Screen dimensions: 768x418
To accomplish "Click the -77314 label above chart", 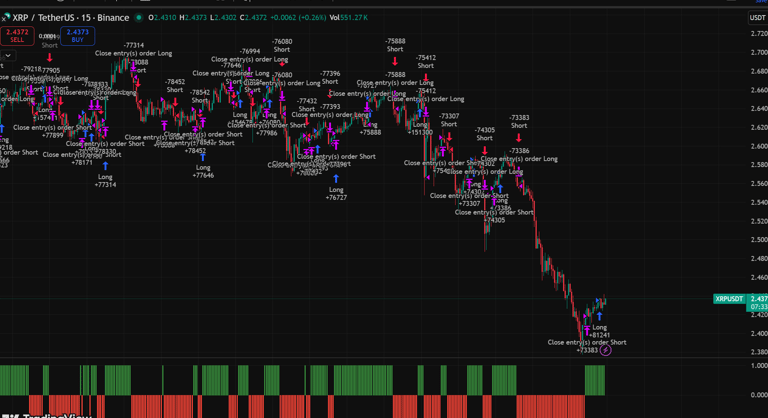I will 134,45.
